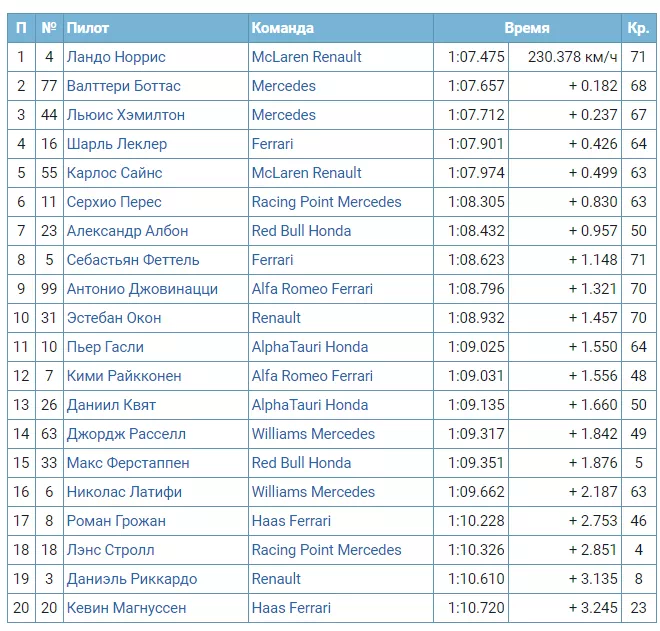The image size is (660, 631).
Task: Open driver link Шарль Леклер
Action: [117, 144]
